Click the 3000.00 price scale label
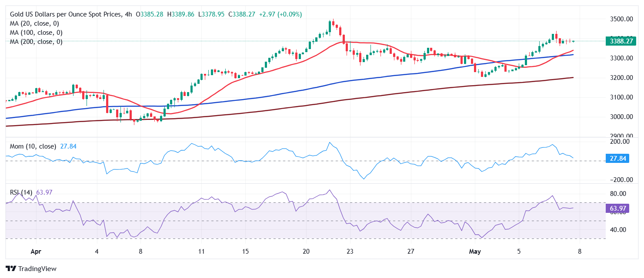The image size is (644, 278). [621, 116]
